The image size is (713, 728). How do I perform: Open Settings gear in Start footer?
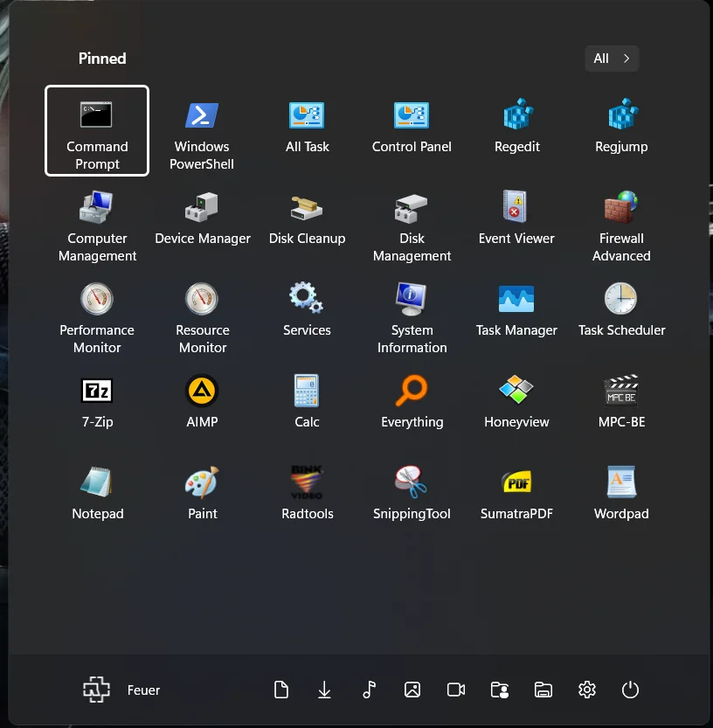point(587,690)
